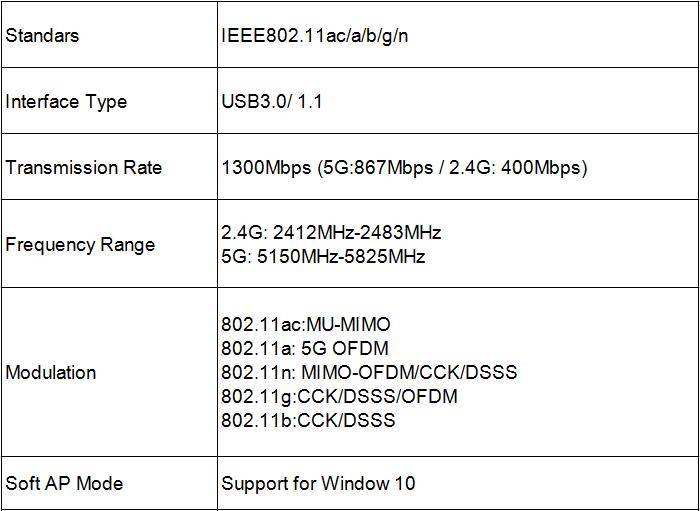Click the Modulation row label
The width and height of the screenshot is (700, 511).
(50, 372)
